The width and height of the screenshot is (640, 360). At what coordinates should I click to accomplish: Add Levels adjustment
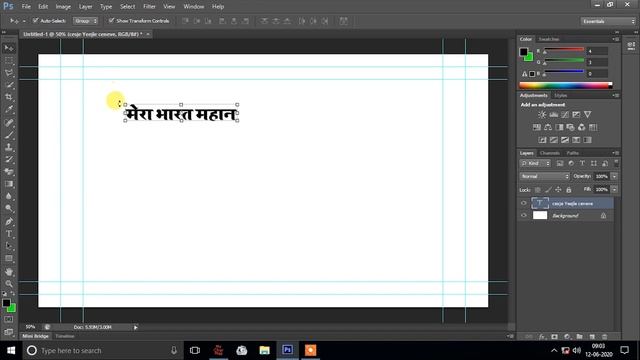[x=553, y=115]
